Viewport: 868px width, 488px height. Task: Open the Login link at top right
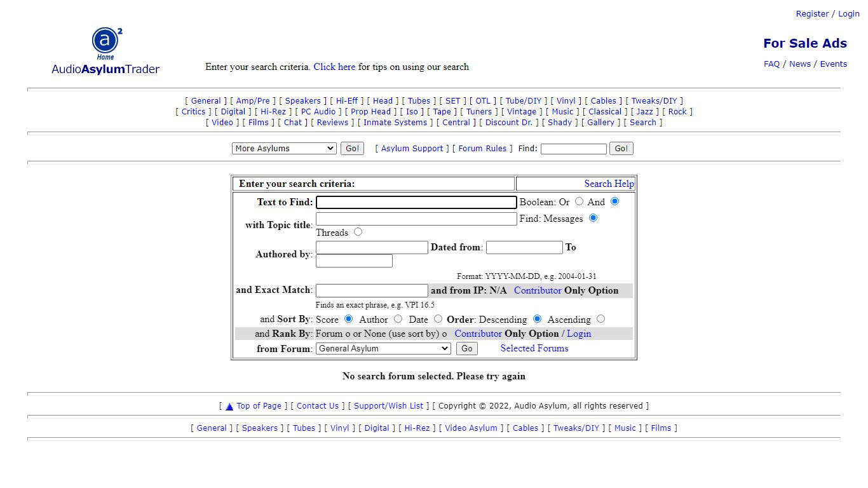848,13
